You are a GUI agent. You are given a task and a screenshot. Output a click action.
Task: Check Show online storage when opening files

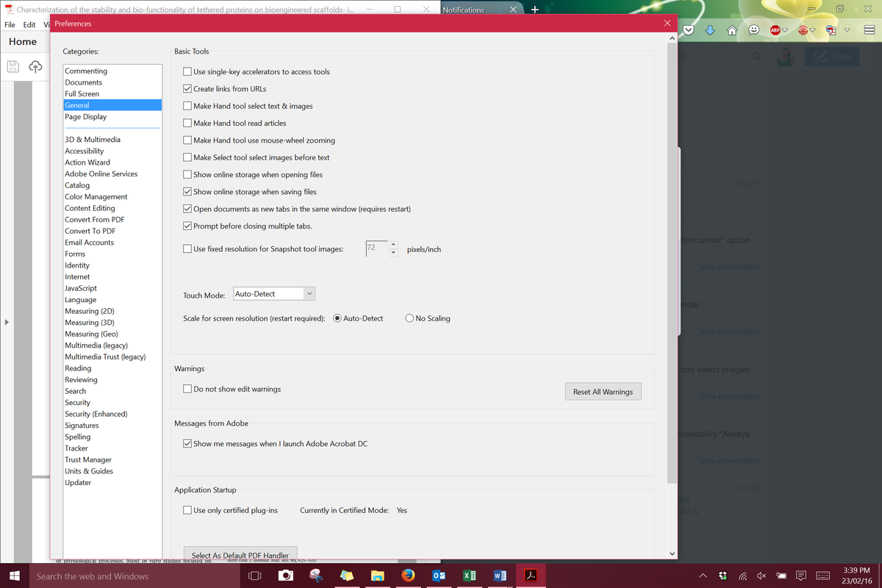click(187, 175)
